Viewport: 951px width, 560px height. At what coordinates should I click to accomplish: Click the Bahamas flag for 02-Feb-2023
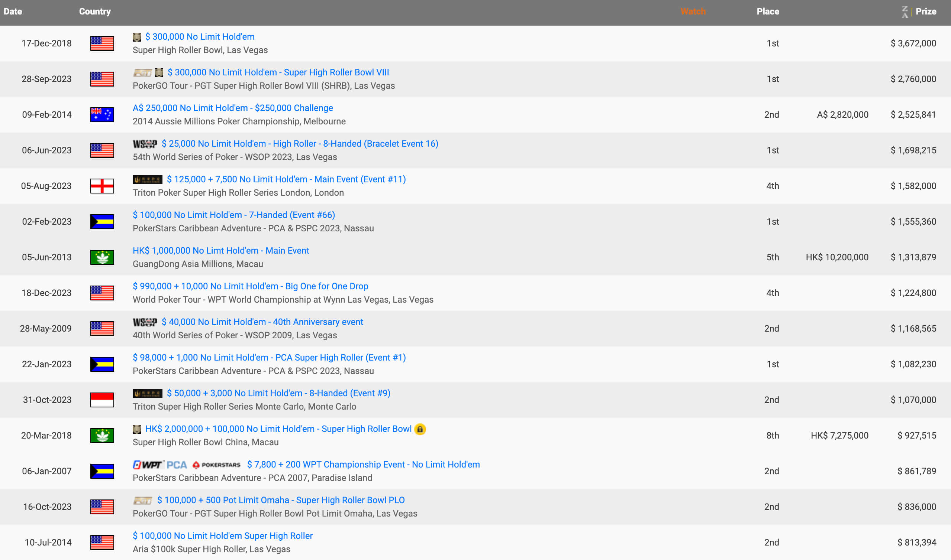pos(102,222)
